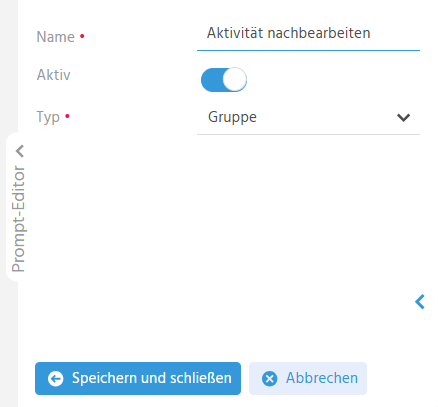Click the Abbrechen button

coord(308,379)
